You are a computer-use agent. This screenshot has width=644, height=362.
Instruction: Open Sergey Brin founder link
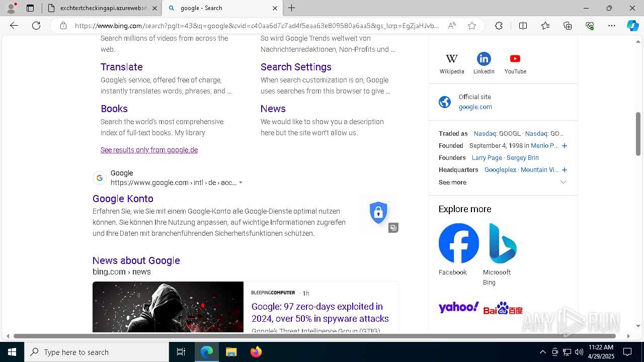[523, 158]
